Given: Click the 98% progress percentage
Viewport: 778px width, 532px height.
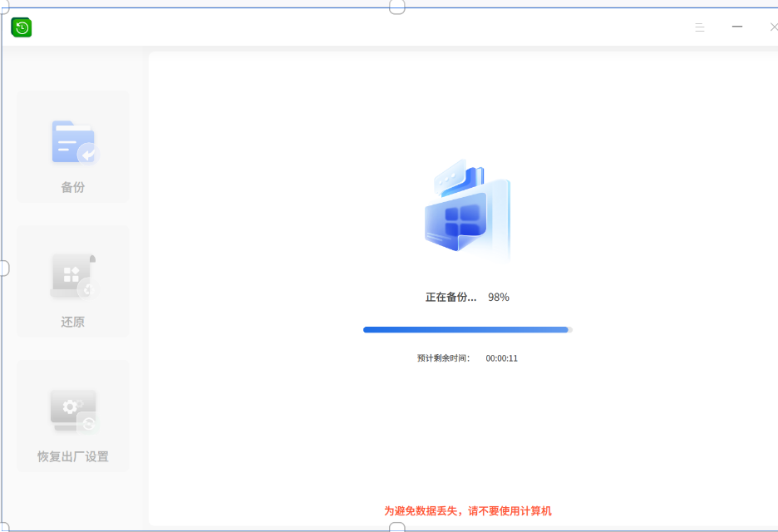Looking at the screenshot, I should click(498, 298).
